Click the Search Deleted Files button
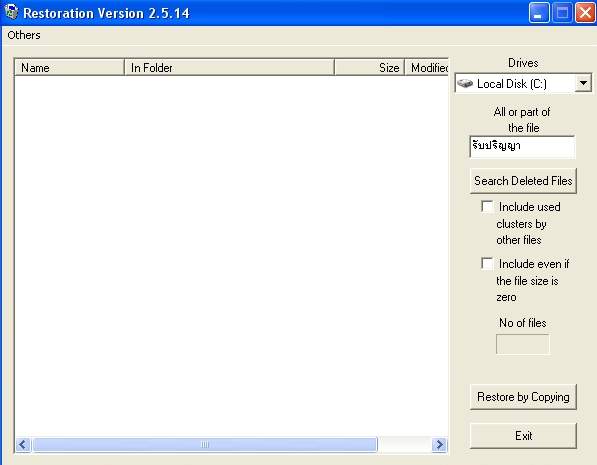 (523, 181)
